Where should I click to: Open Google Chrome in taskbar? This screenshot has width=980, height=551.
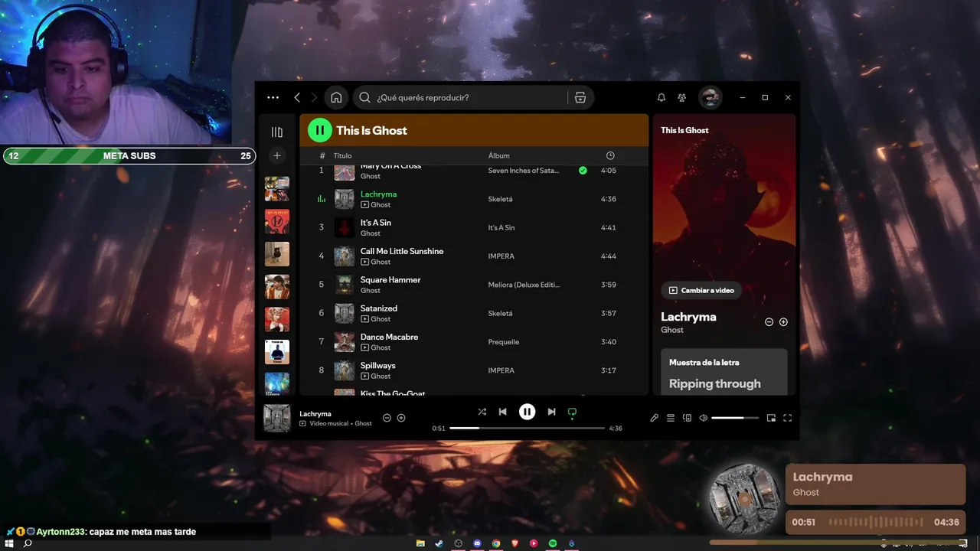pyautogui.click(x=496, y=543)
